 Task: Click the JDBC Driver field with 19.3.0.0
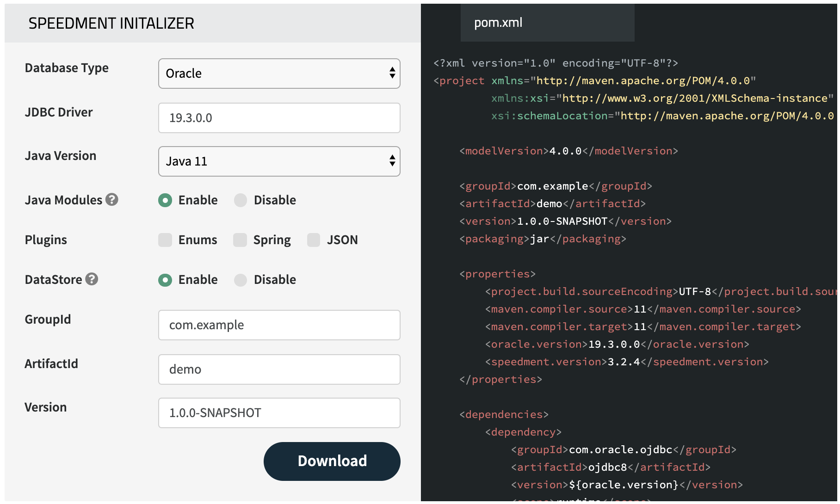click(x=279, y=118)
